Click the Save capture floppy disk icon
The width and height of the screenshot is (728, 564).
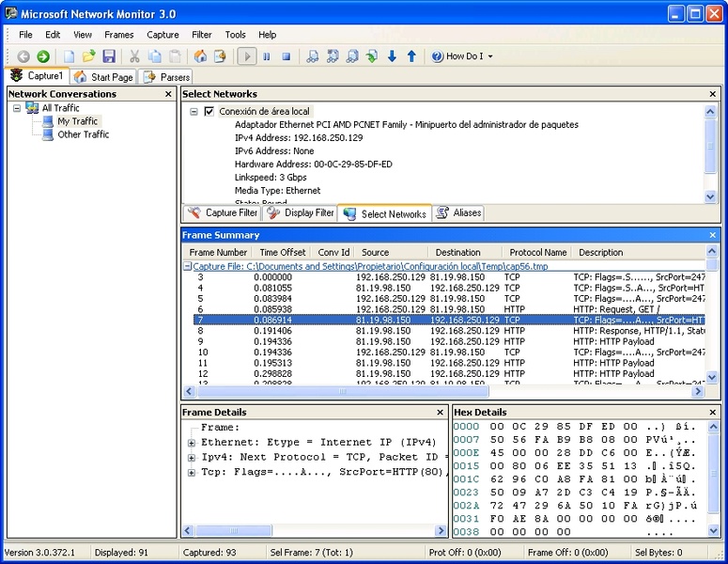109,56
